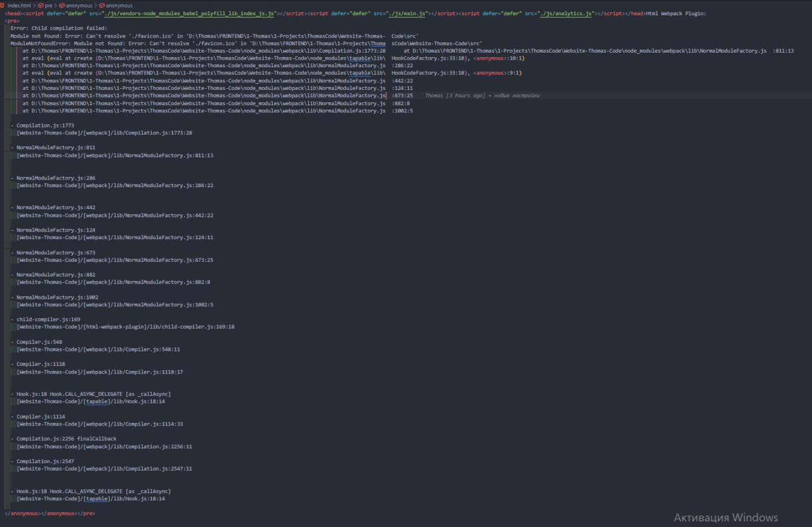Click the 'lib/Compiler.js:1114:33' path line

click(100, 424)
